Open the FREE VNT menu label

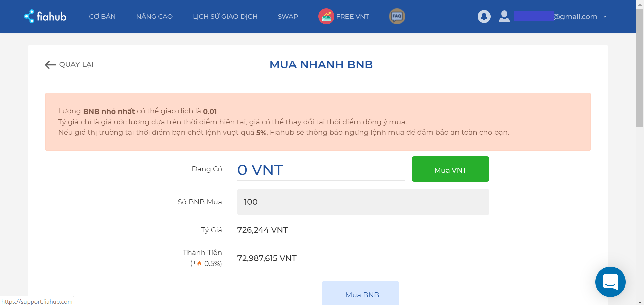pyautogui.click(x=353, y=16)
